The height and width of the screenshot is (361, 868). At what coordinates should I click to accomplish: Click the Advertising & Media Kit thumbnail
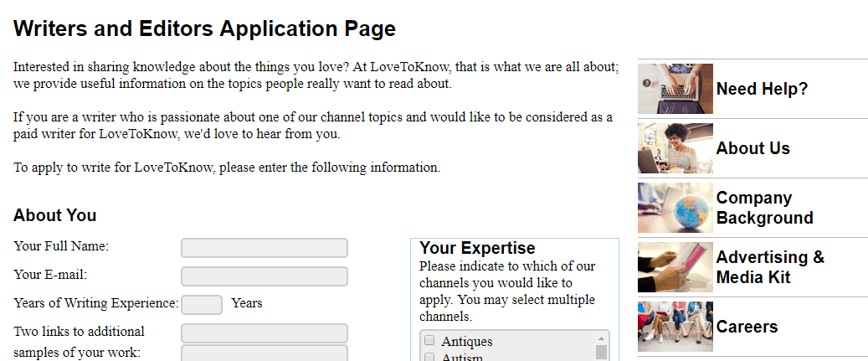tap(675, 267)
